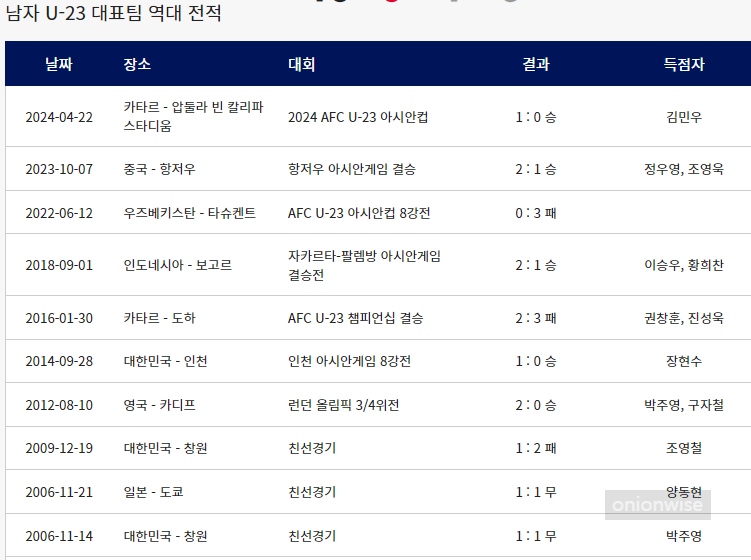This screenshot has width=751, height=560.
Task: Click venue 중국 - 항저우
Action: click(159, 169)
